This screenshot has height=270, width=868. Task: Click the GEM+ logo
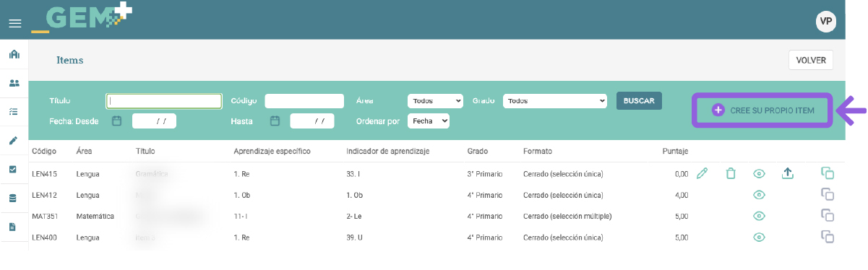pyautogui.click(x=82, y=18)
